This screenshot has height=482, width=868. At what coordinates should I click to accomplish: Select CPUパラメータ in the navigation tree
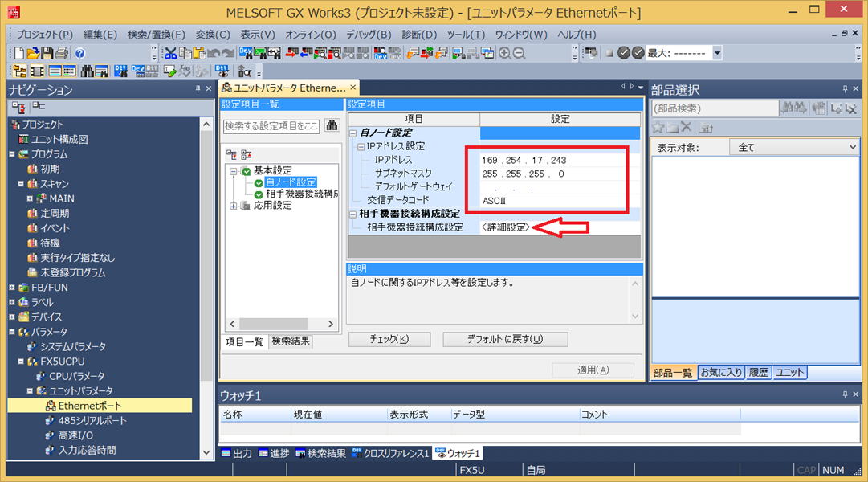[76, 376]
